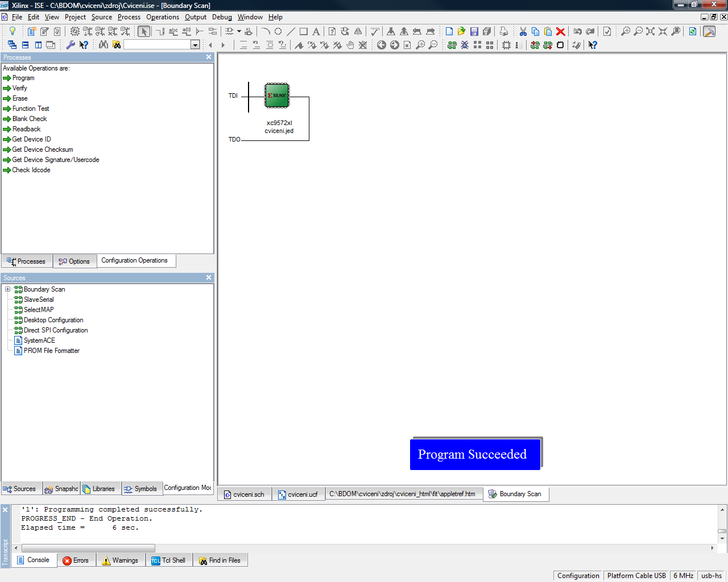Close the Processes panel
Image resolution: width=728 pixels, height=582 pixels.
point(209,57)
